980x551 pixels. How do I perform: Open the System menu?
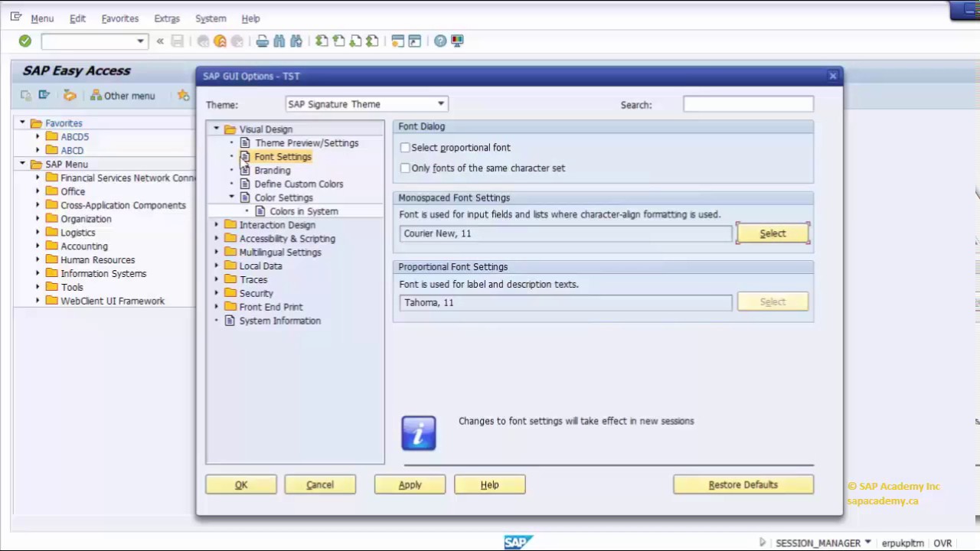(x=211, y=18)
